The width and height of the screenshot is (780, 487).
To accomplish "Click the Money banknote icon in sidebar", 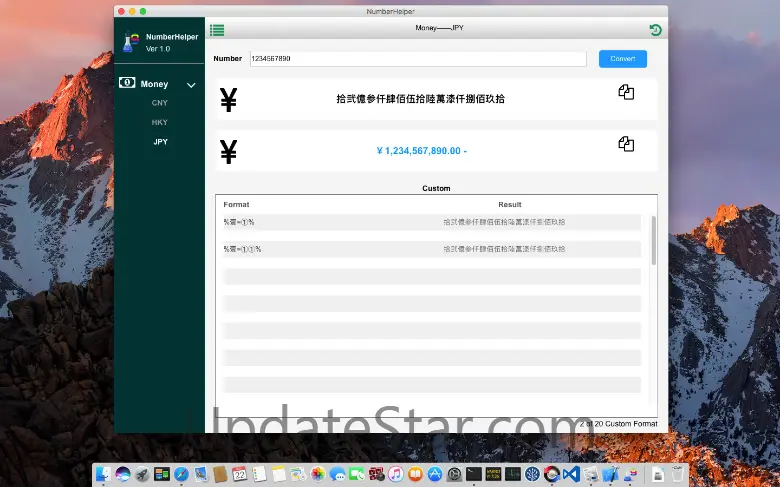I will [127, 84].
